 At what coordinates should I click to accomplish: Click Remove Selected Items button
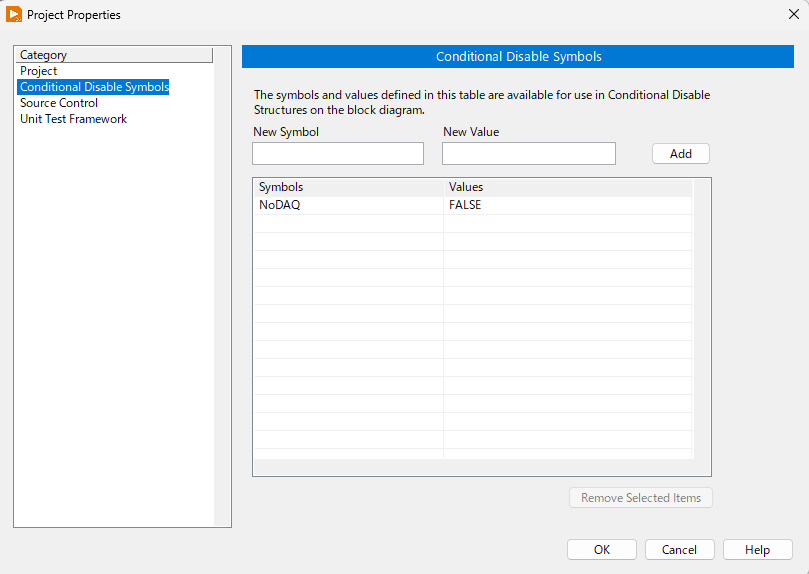(x=641, y=498)
